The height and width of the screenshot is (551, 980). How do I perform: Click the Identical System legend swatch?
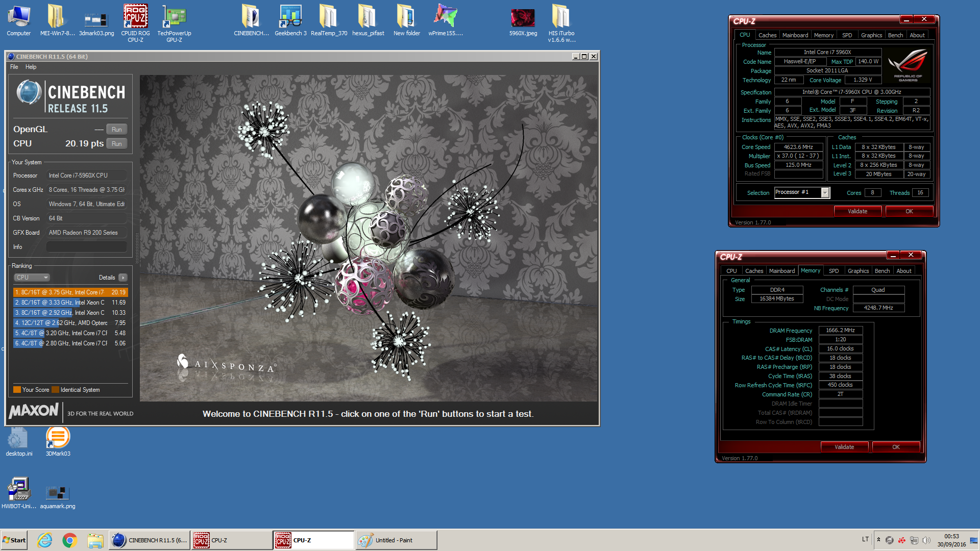pyautogui.click(x=55, y=390)
